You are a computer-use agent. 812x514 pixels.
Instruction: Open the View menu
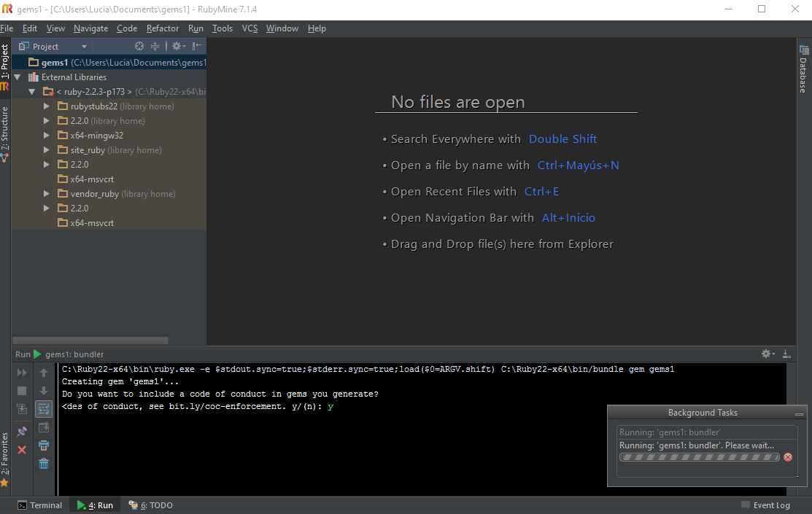tap(55, 28)
